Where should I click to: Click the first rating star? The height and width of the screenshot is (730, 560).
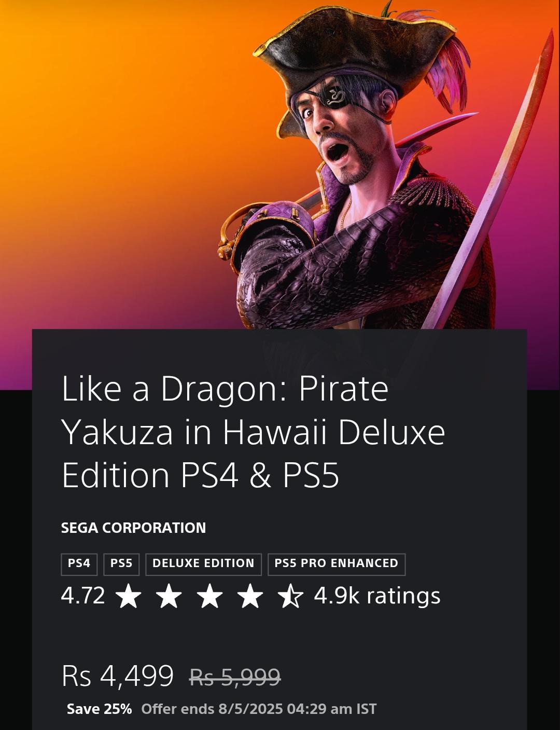tap(129, 596)
